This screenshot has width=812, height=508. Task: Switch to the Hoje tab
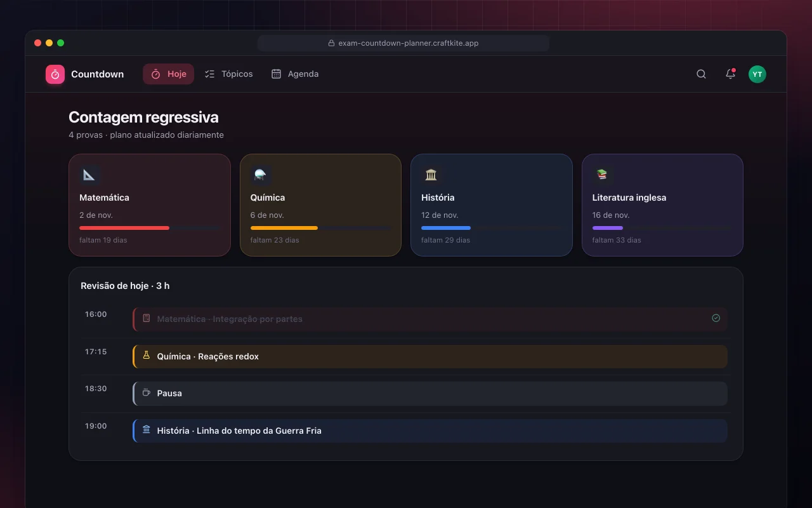pos(168,74)
